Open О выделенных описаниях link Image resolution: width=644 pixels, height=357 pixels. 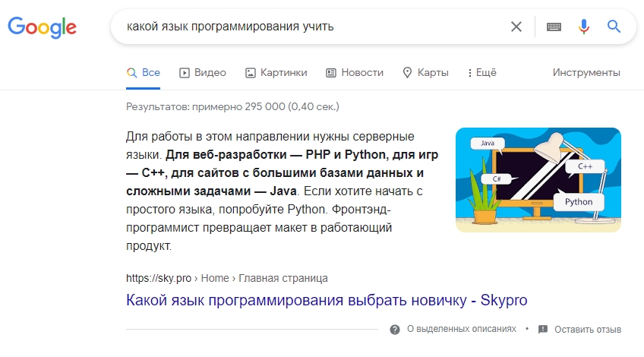click(462, 330)
